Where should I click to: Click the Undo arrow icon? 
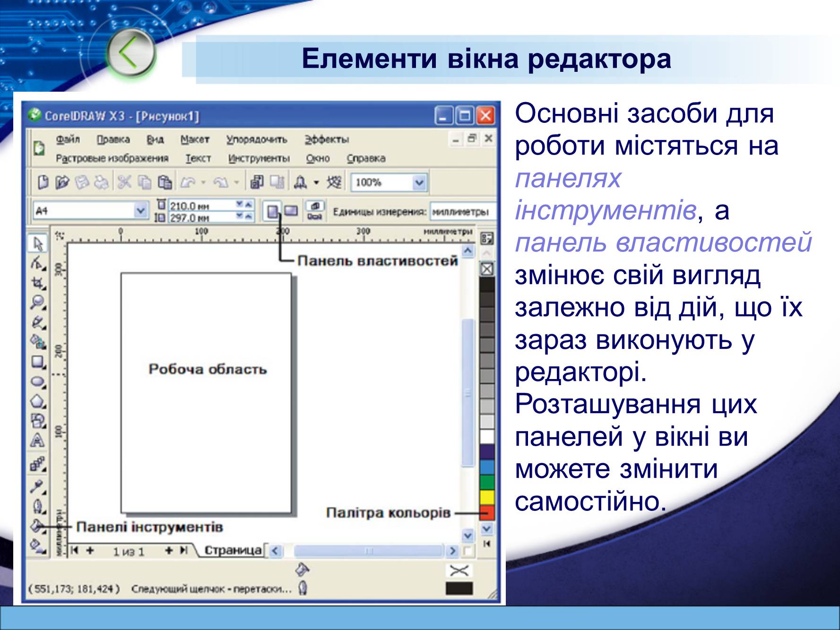tap(188, 182)
